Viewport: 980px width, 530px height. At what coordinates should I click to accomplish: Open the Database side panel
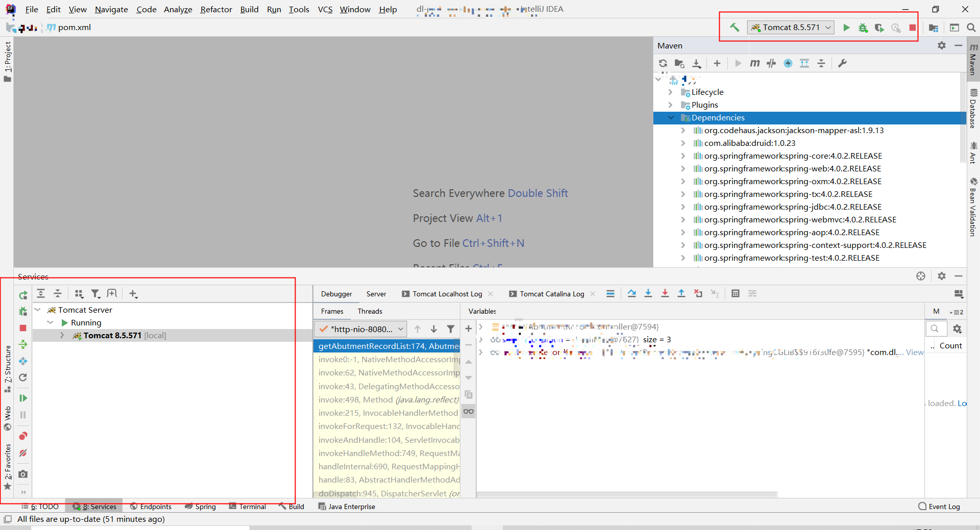click(973, 109)
